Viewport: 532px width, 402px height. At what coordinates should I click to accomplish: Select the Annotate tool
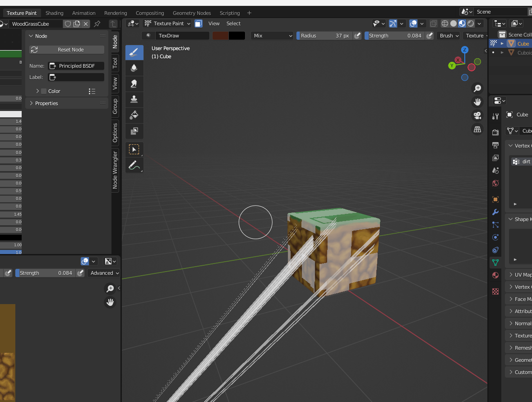[134, 165]
